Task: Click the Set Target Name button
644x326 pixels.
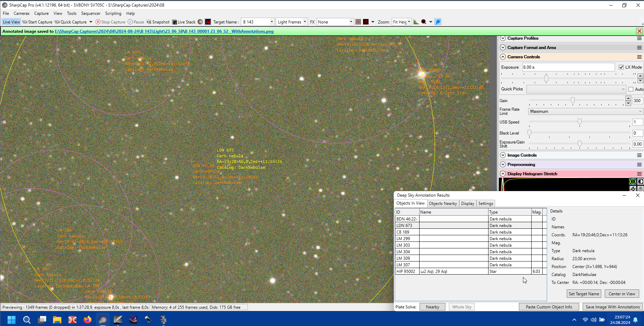Action: (x=584, y=294)
